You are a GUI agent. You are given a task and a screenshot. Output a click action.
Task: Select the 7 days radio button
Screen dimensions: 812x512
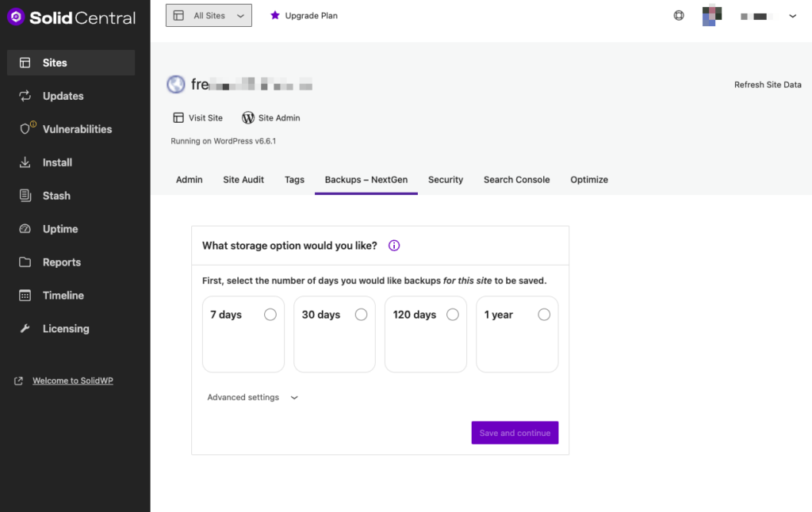click(270, 315)
